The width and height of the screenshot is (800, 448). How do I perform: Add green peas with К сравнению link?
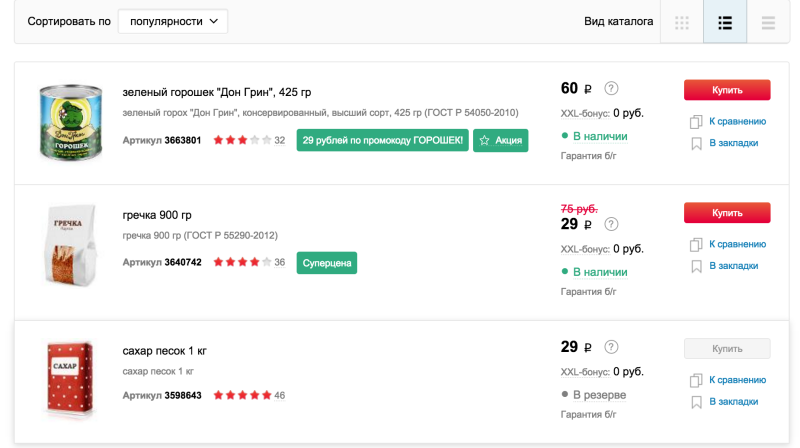tap(738, 121)
